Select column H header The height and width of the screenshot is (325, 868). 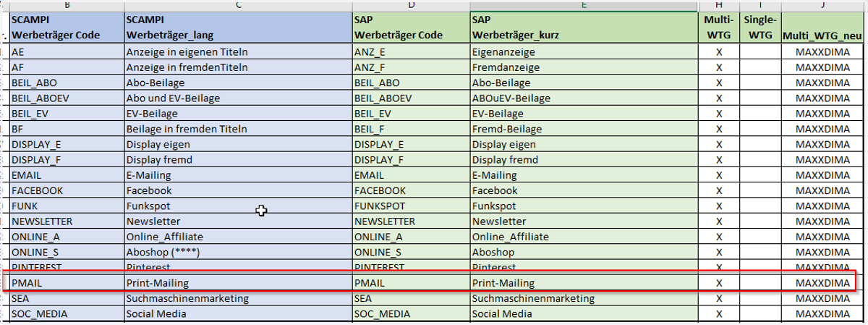pyautogui.click(x=719, y=5)
